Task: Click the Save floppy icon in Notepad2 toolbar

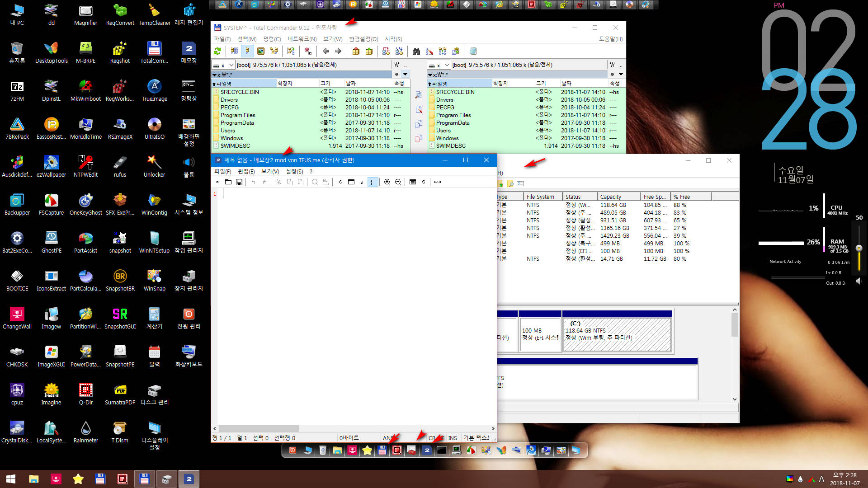Action: [239, 182]
